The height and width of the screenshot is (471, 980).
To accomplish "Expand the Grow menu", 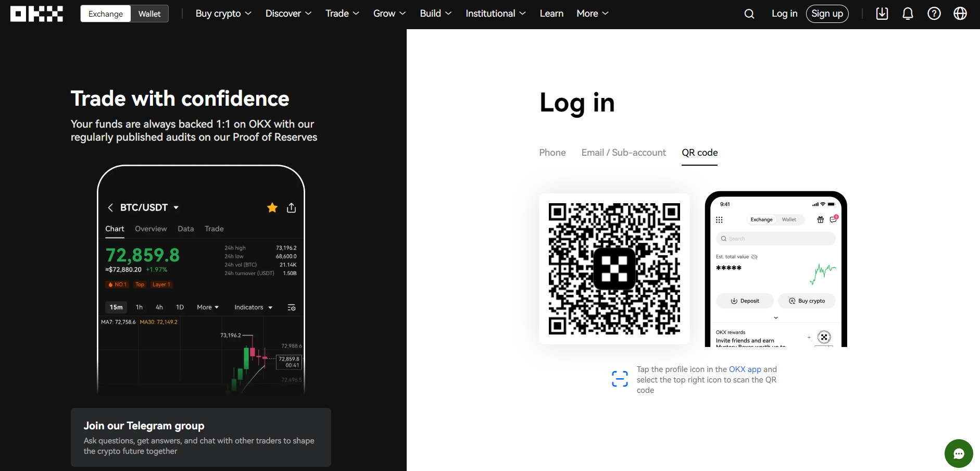I will pos(390,14).
